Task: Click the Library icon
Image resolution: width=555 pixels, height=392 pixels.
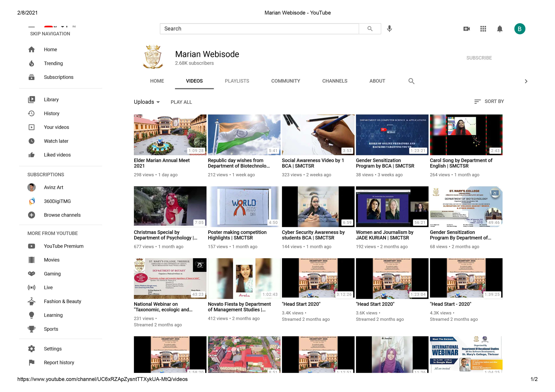Action: tap(31, 100)
